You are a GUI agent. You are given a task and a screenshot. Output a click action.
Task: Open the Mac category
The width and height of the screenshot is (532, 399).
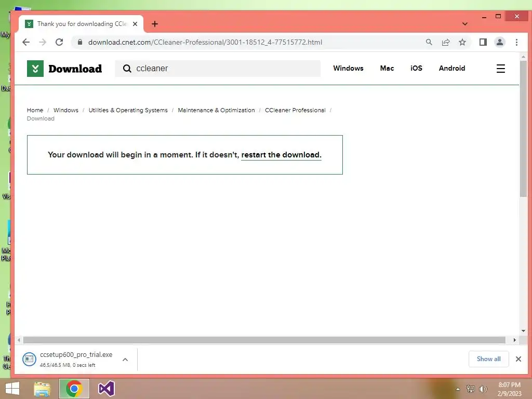387,68
